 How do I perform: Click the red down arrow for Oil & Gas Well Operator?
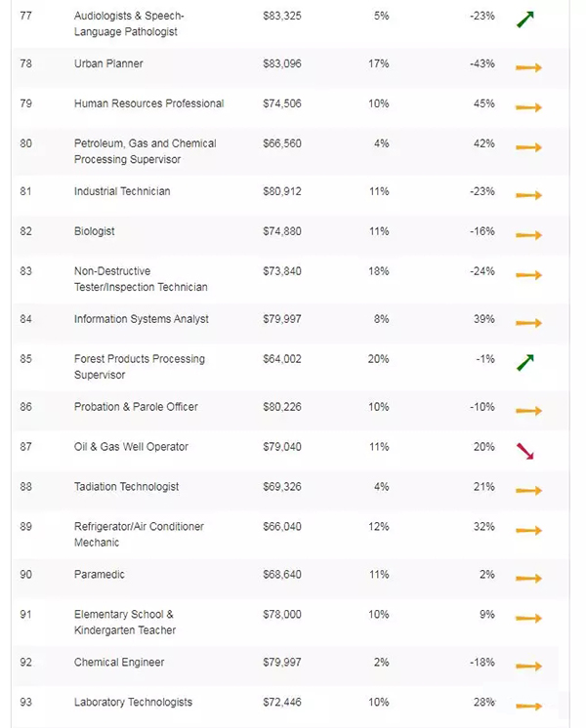click(x=525, y=451)
